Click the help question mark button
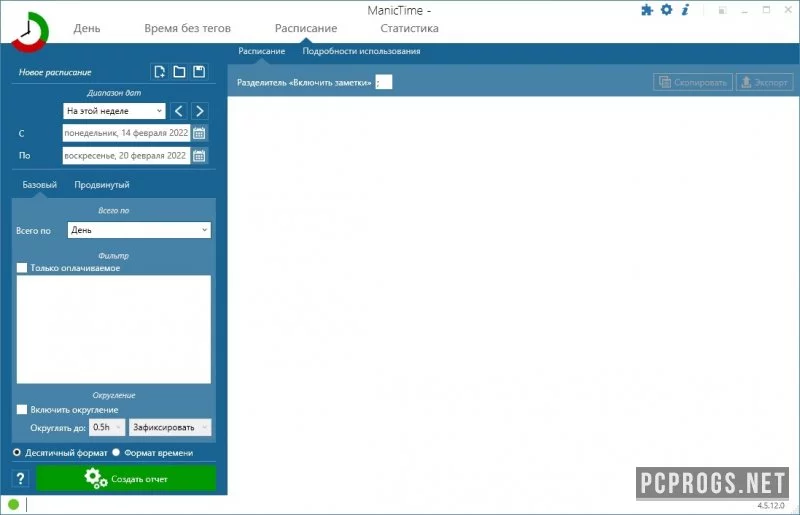The height and width of the screenshot is (515, 800). (x=20, y=479)
